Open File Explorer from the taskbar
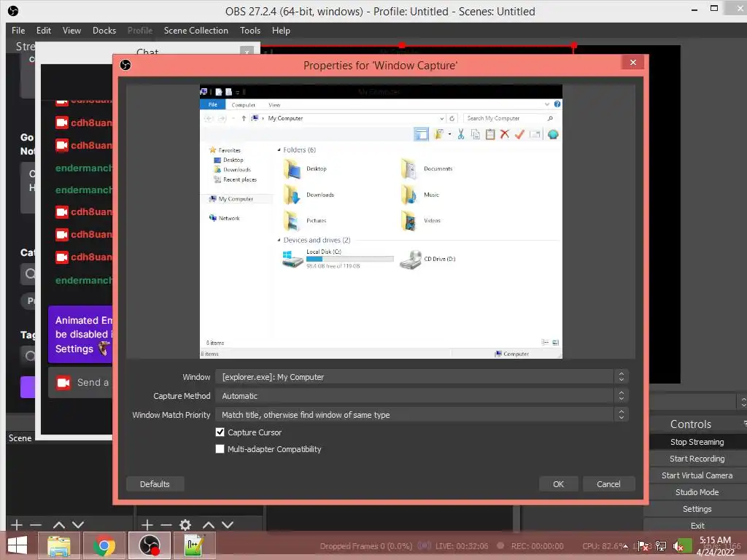Image resolution: width=747 pixels, height=560 pixels. coord(58,545)
